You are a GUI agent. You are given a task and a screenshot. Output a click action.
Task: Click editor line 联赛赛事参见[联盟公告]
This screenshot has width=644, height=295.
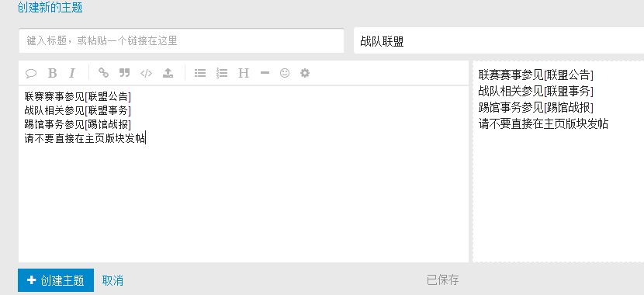[78, 96]
